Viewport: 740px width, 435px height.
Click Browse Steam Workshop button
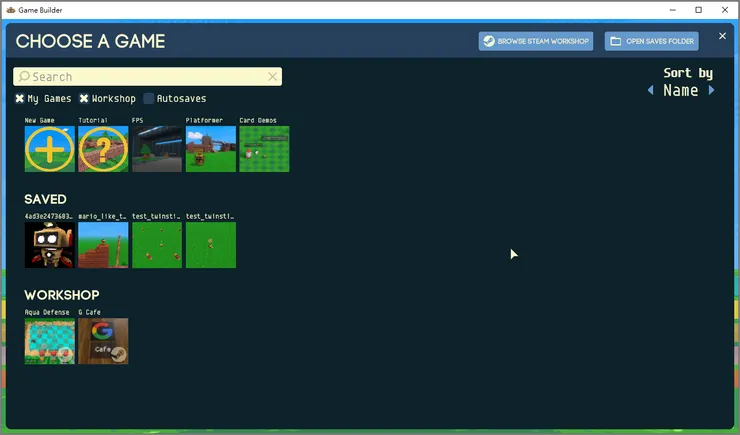(x=536, y=41)
